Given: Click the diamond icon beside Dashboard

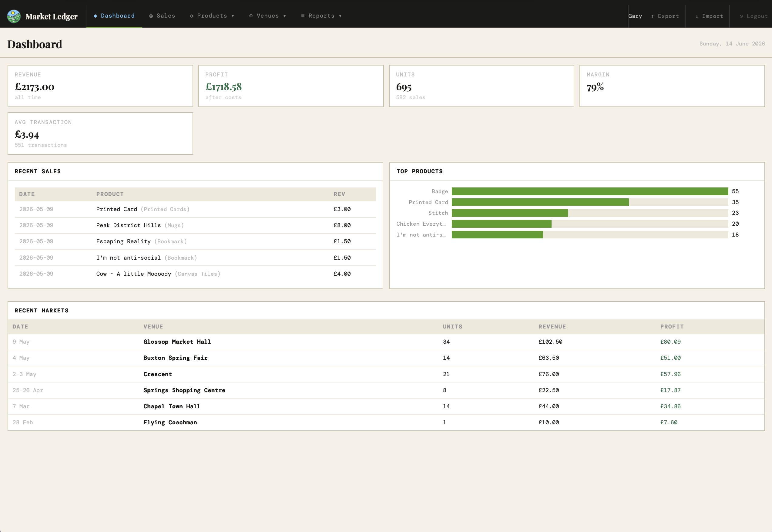Looking at the screenshot, I should pyautogui.click(x=95, y=16).
